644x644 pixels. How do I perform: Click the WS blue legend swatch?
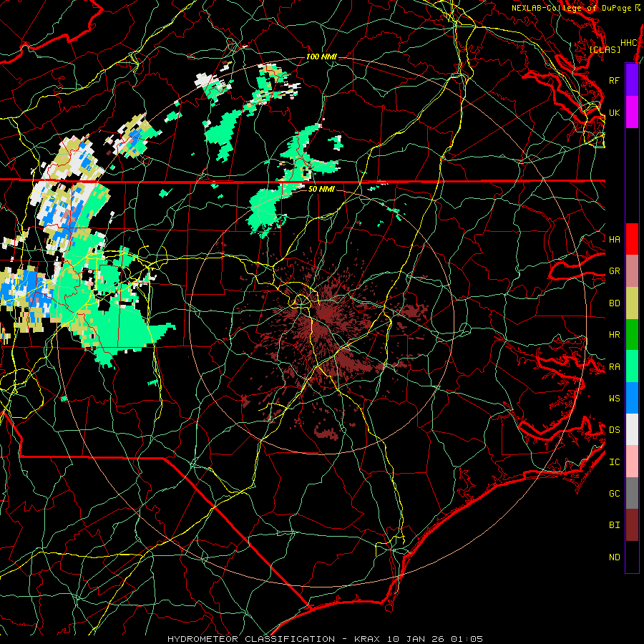click(632, 398)
